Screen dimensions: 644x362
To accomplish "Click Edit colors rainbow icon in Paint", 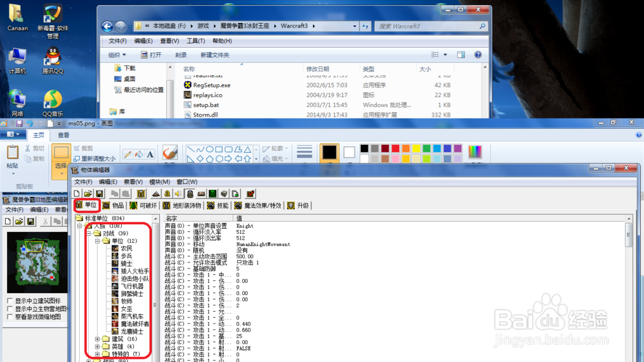I will point(475,153).
